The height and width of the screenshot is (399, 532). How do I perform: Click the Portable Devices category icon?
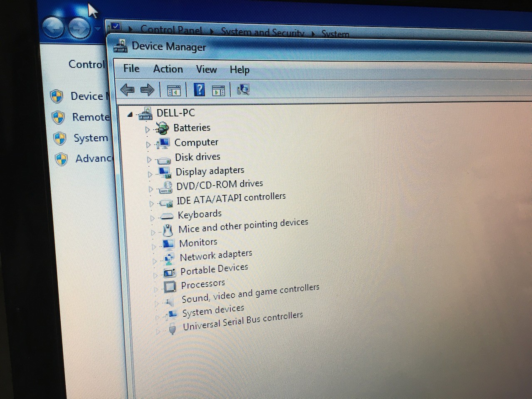170,273
